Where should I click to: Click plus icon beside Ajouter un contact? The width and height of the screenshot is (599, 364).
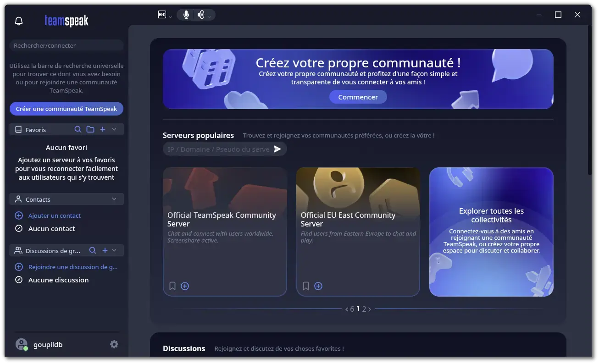pos(19,215)
